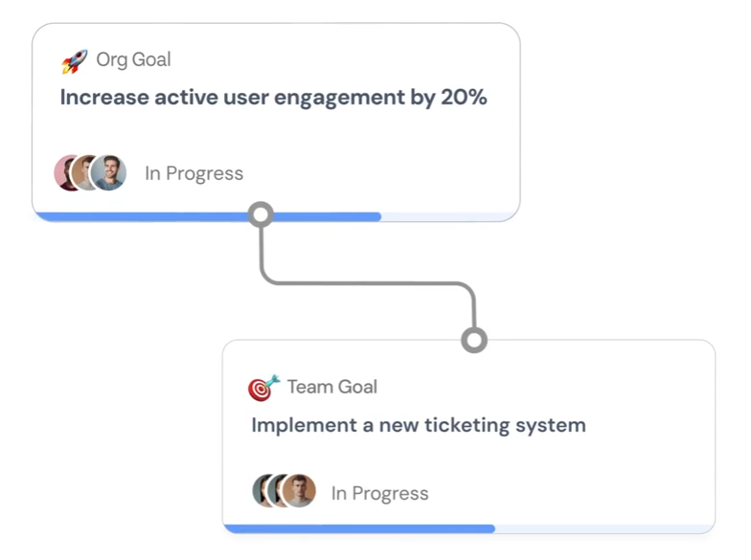This screenshot has width=751, height=560.
Task: Select the leftmost avatar on Team Goal card
Action: tap(260, 491)
